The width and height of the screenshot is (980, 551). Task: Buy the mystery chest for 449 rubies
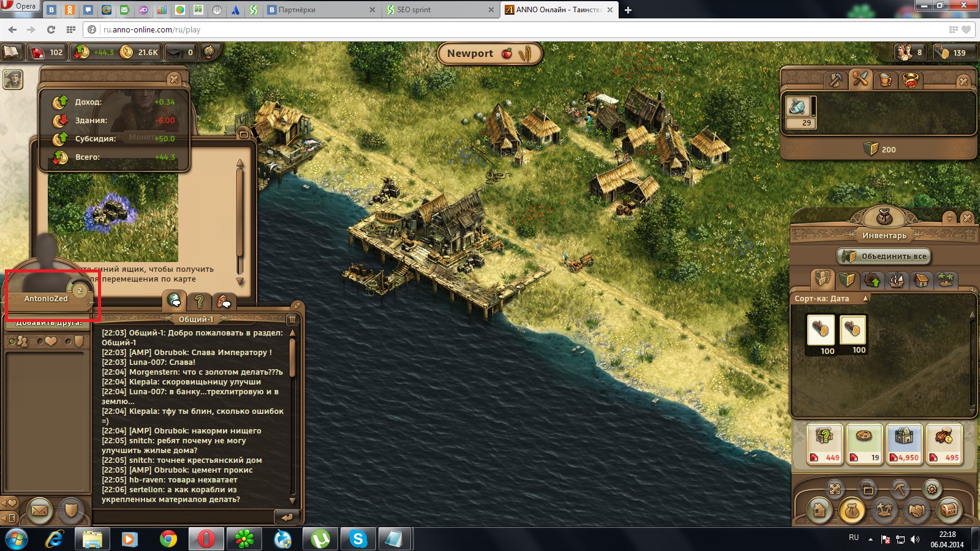click(x=825, y=444)
